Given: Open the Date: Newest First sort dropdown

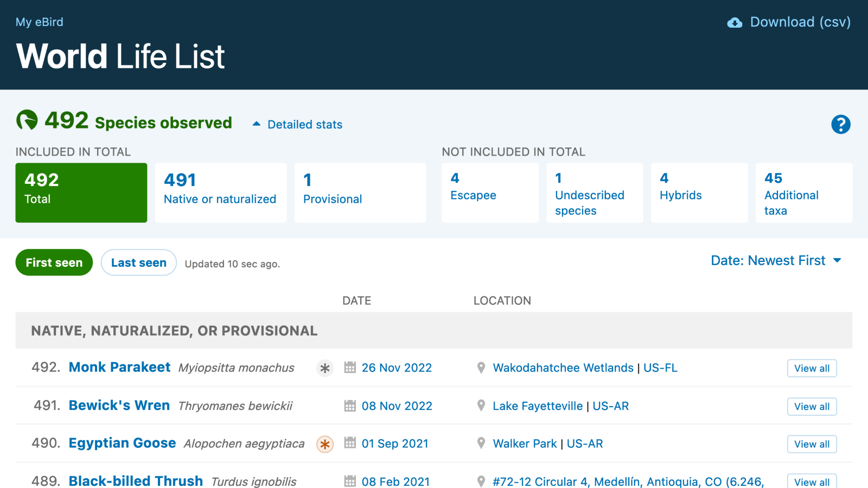Looking at the screenshot, I should point(776,260).
